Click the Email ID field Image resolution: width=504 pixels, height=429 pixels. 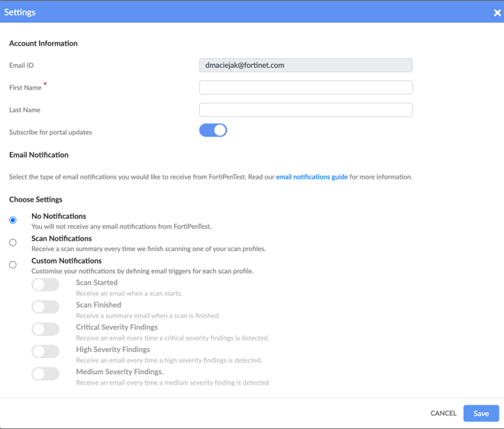[x=305, y=66]
